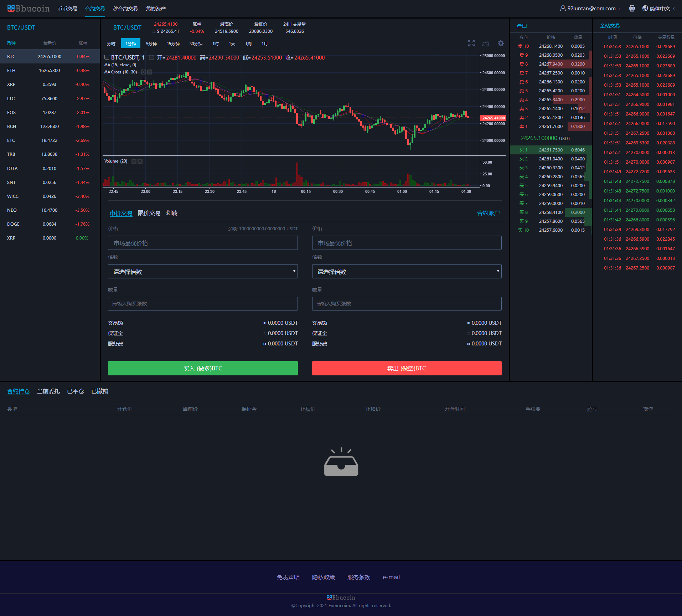Viewport: 682px width, 616px height.
Task: Open the 隐私政策 footer link
Action: 323,577
